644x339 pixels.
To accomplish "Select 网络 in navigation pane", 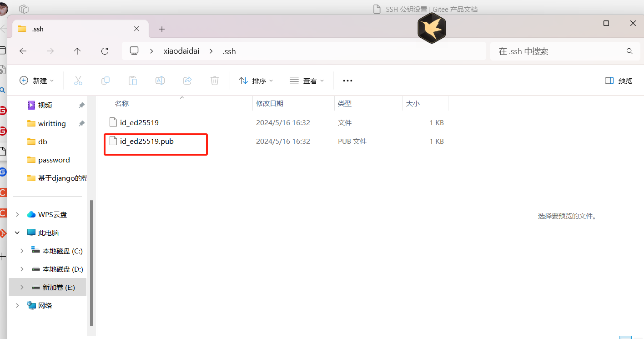I will 45,305.
